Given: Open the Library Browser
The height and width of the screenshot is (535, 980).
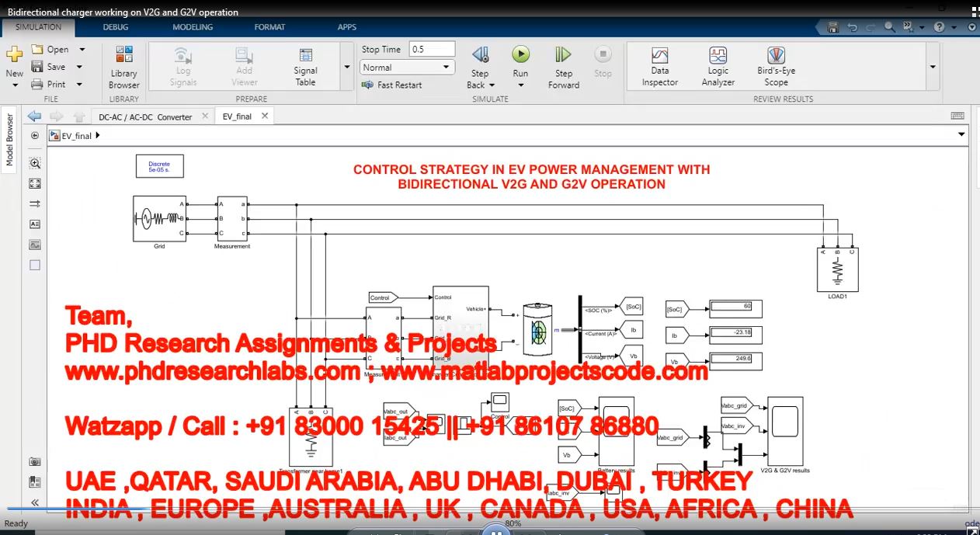Looking at the screenshot, I should tap(123, 68).
